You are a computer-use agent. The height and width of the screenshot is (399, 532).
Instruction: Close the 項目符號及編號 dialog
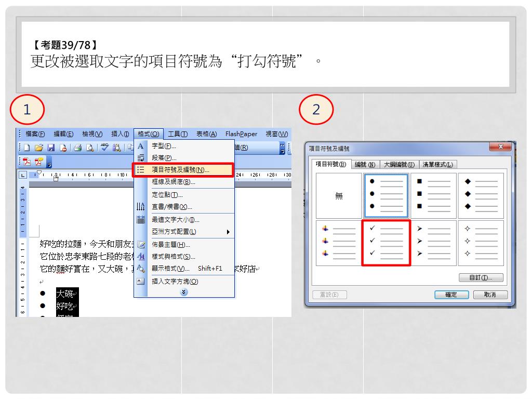pyautogui.click(x=500, y=147)
